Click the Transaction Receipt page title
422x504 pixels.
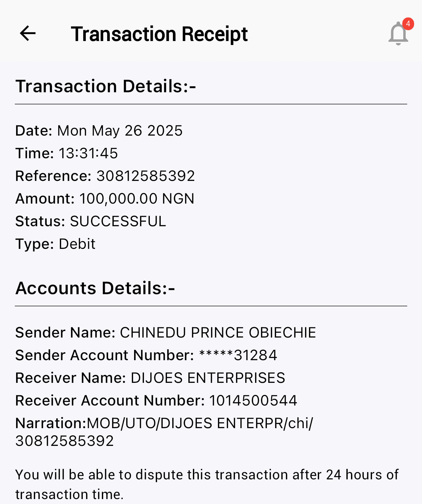coord(159,34)
